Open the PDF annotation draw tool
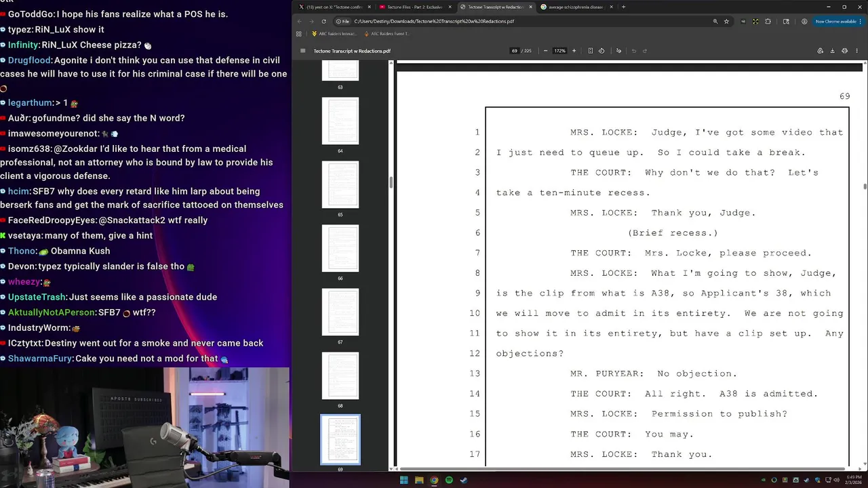Screen dimensions: 868x488 [618, 51]
